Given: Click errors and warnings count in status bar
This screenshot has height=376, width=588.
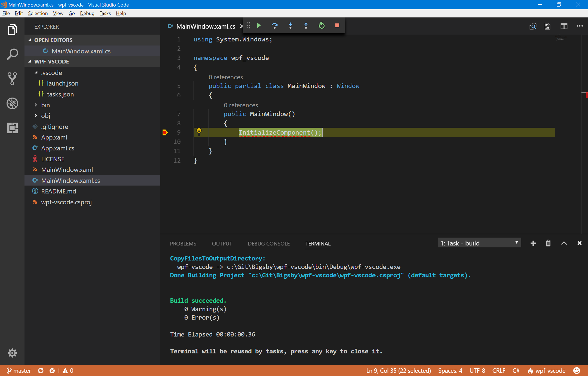Looking at the screenshot, I should pos(61,371).
